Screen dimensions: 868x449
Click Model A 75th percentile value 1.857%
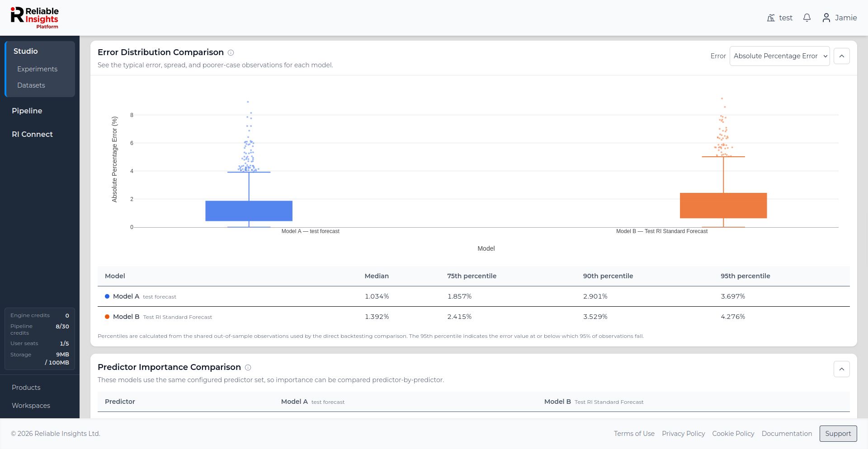[459, 296]
